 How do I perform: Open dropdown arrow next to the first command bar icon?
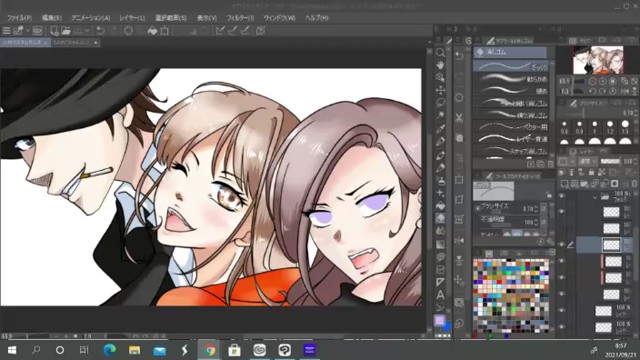coord(28,31)
